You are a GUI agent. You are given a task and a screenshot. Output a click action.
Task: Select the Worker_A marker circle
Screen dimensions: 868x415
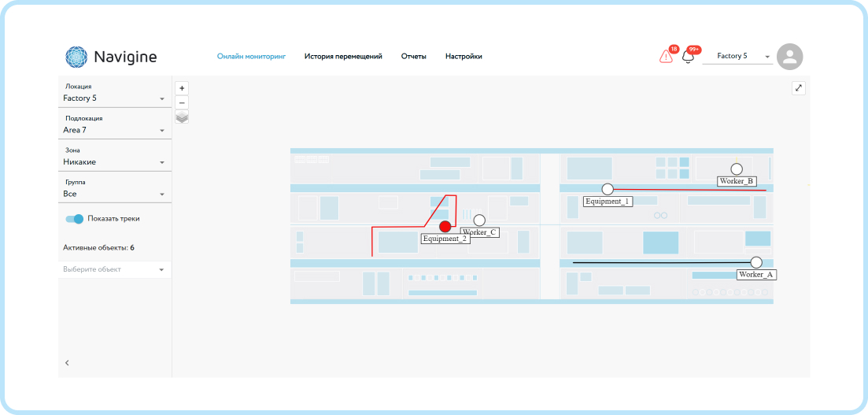pyautogui.click(x=756, y=262)
